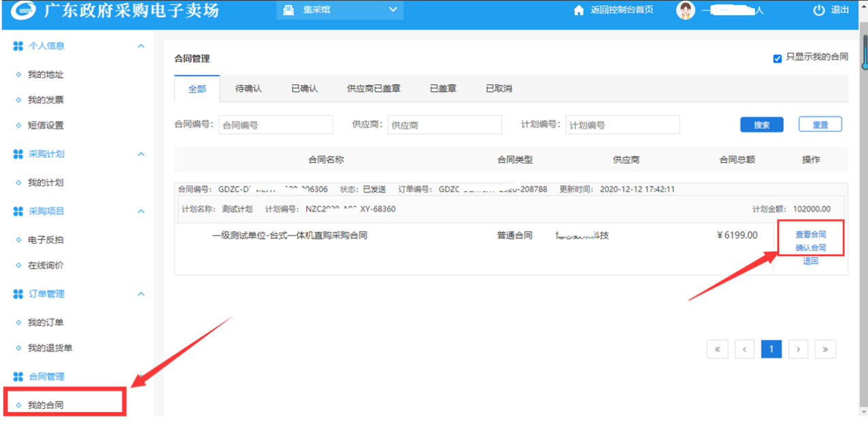Screen dimensions: 868x424
Task: Click the 个人信息 section icon in sidebar
Action: pos(18,46)
